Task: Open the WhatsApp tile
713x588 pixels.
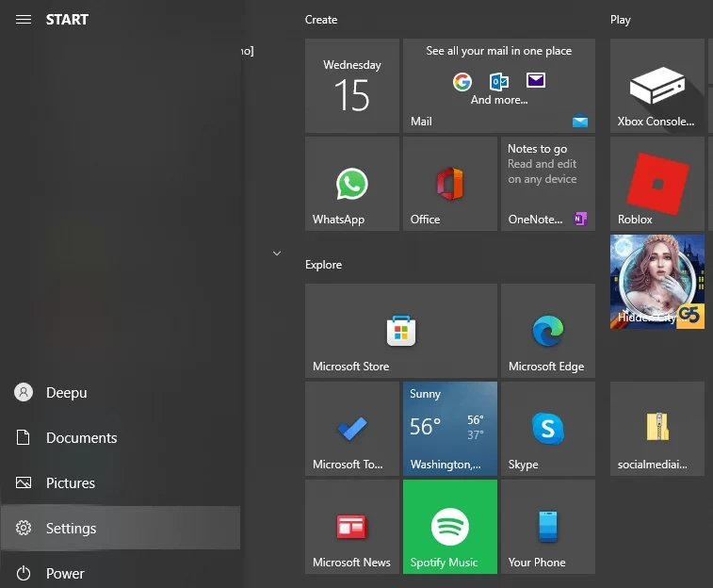Action: tap(352, 184)
